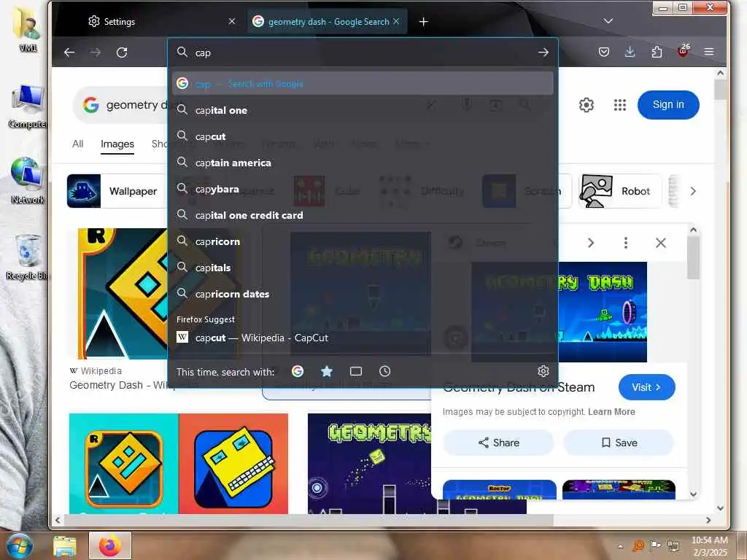This screenshot has width=747, height=560.
Task: Select the 'cap — Search with Google' suggestion
Action: 363,83
